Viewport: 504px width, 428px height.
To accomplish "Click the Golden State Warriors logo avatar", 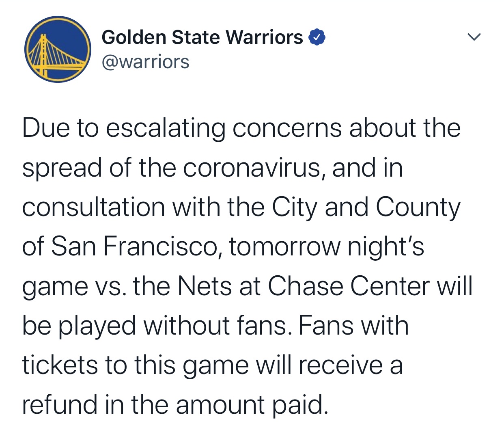I will point(58,49).
